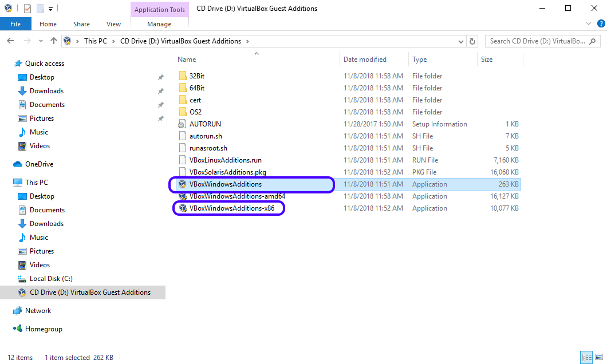Open Videos under Quick access
607x364 pixels.
40,146
